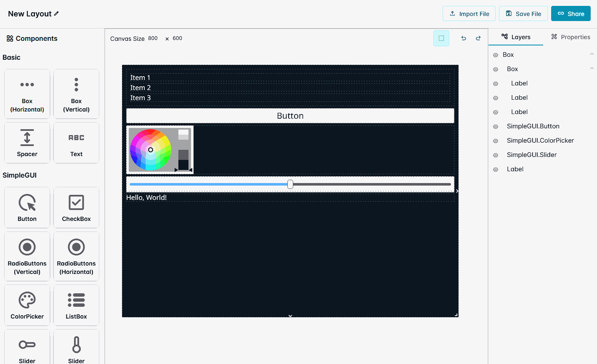Hide the top-level Box layer

[496, 55]
